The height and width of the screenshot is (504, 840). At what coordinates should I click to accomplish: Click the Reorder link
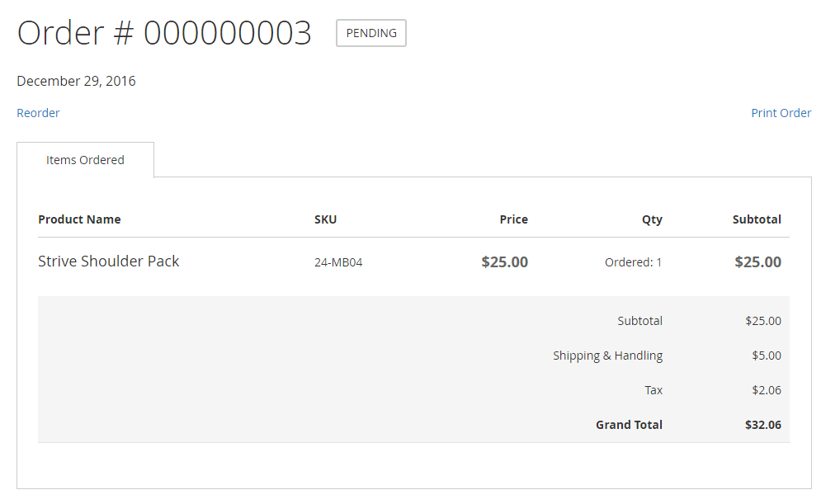point(38,113)
